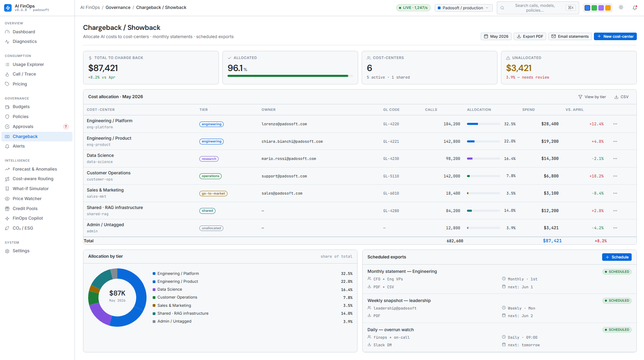Click AI FinOps in the breadcrumb
This screenshot has width=644, height=360.
(90, 8)
